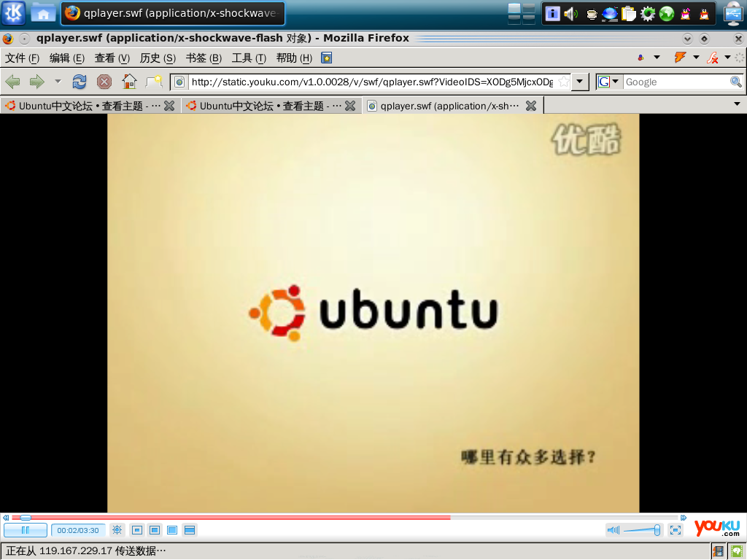The height and width of the screenshot is (560, 747).
Task: Click the gear update tray icon
Action: pyautogui.click(x=648, y=14)
